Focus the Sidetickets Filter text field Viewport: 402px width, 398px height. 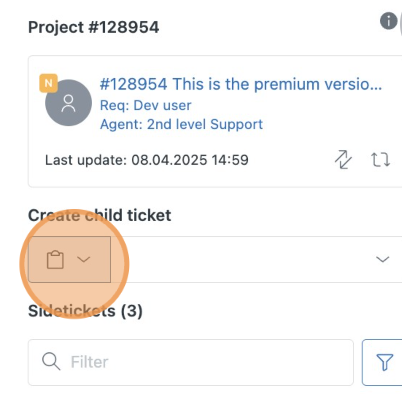point(191,362)
